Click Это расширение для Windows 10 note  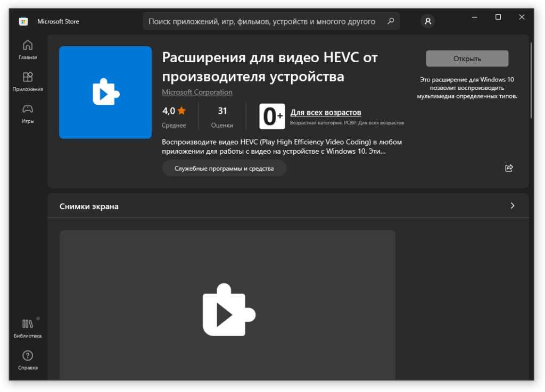coord(467,88)
